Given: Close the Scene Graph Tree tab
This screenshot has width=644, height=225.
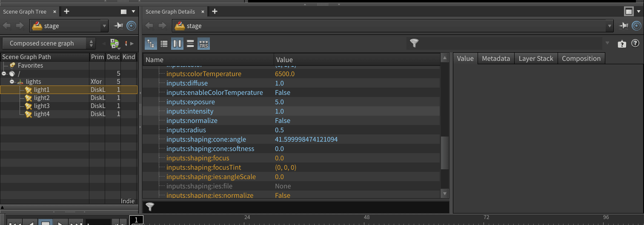Looking at the screenshot, I should click(x=55, y=11).
